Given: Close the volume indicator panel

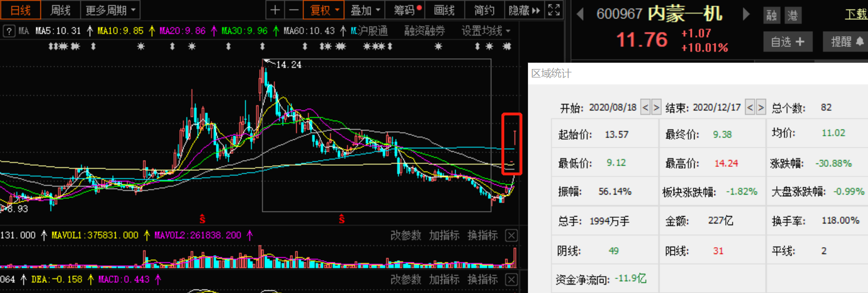Looking at the screenshot, I should pyautogui.click(x=511, y=235).
